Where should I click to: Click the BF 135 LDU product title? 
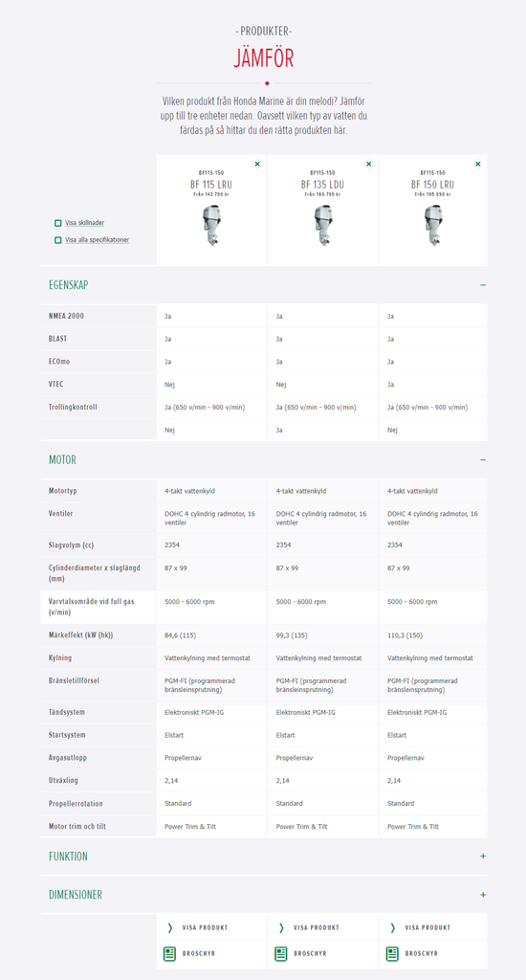pos(322,185)
